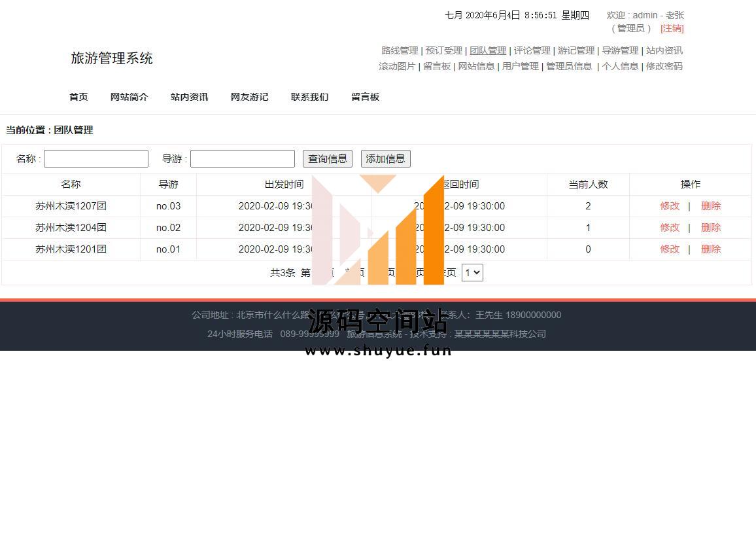The width and height of the screenshot is (756, 534).
Task: Open 留言板 in admin menu
Action: (437, 66)
